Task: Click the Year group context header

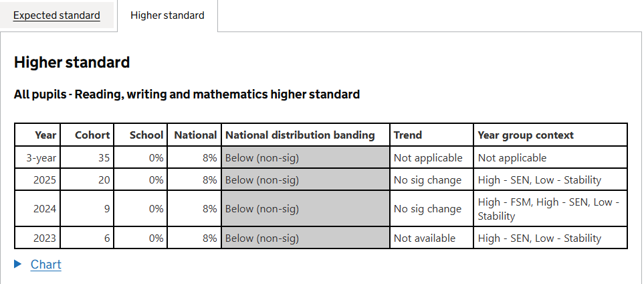Action: [x=526, y=135]
